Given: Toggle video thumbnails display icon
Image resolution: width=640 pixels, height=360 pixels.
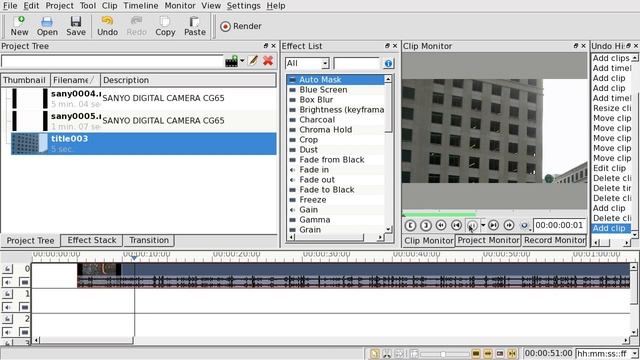Looking at the screenshot, I should point(476,353).
